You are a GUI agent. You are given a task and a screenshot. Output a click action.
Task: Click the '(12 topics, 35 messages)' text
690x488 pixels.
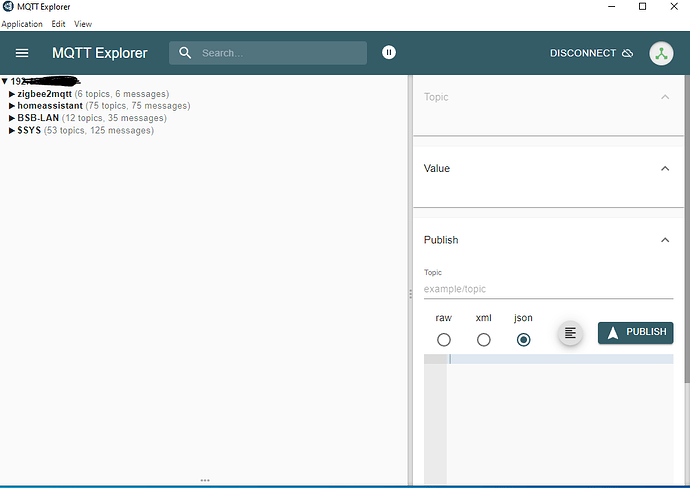[114, 118]
